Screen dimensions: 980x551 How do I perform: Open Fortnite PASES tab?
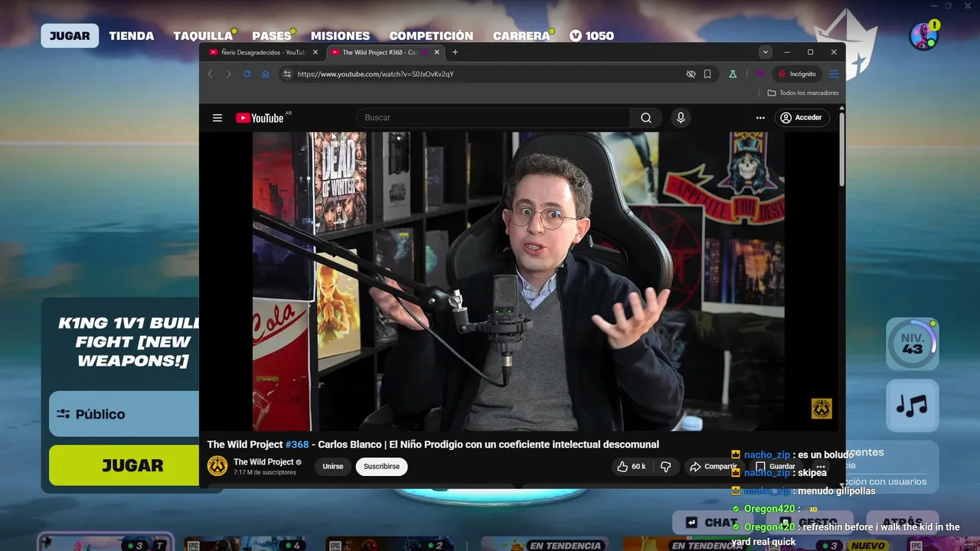(x=272, y=36)
